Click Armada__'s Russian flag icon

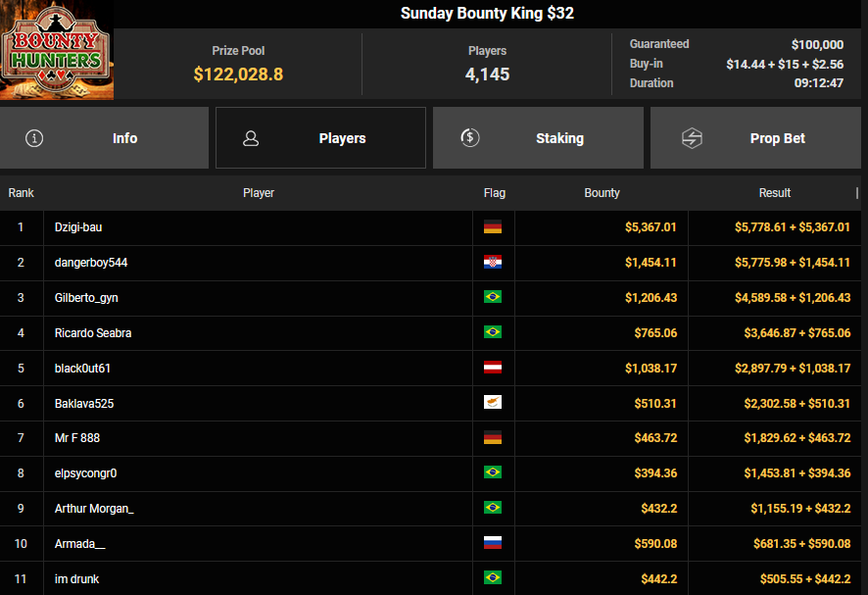click(493, 544)
